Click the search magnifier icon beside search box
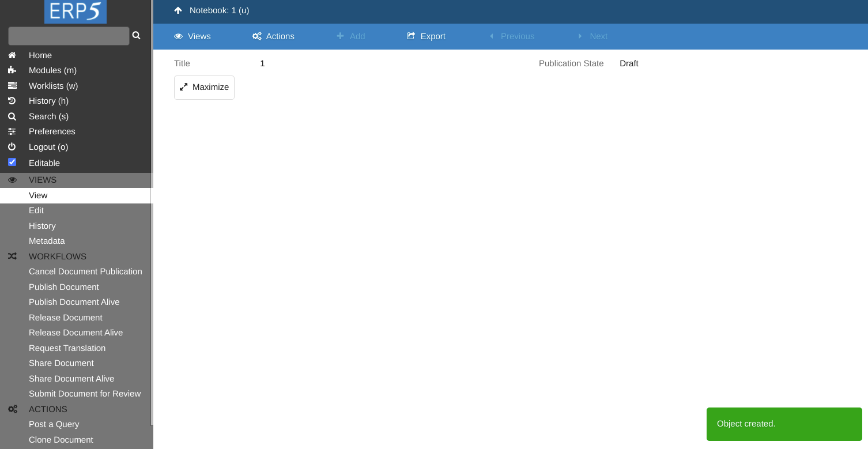868x449 pixels. pos(137,36)
